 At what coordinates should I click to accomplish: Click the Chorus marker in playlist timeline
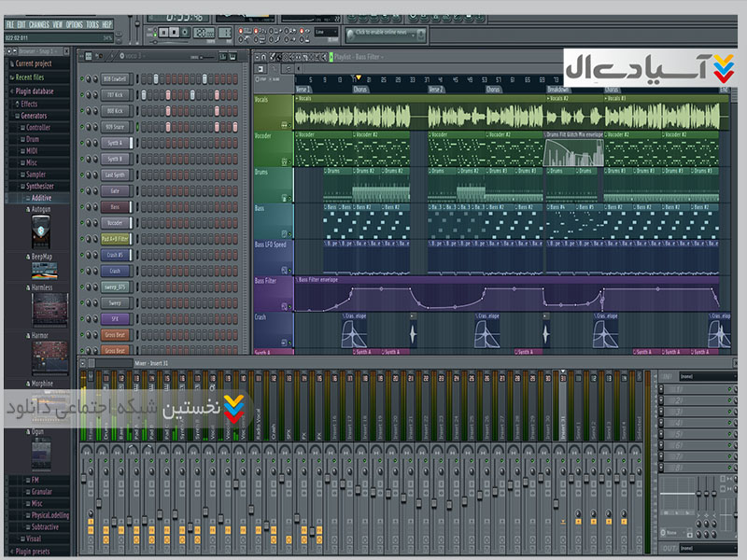pos(360,90)
